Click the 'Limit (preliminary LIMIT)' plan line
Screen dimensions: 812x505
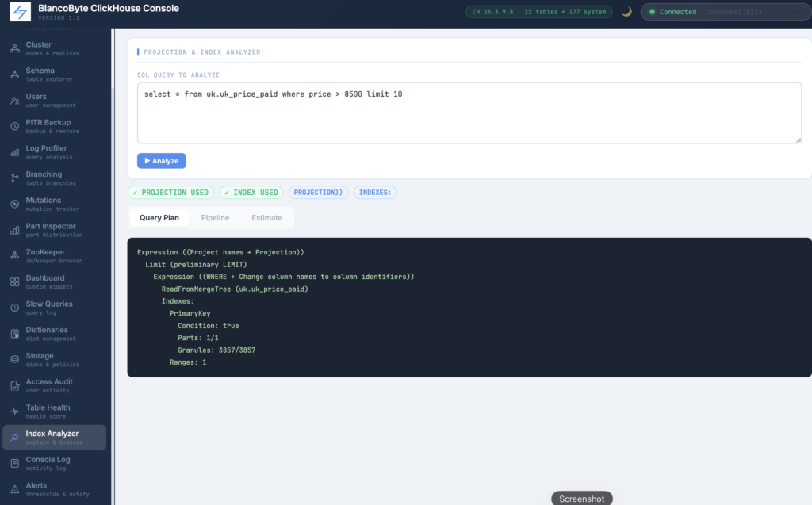coord(196,265)
